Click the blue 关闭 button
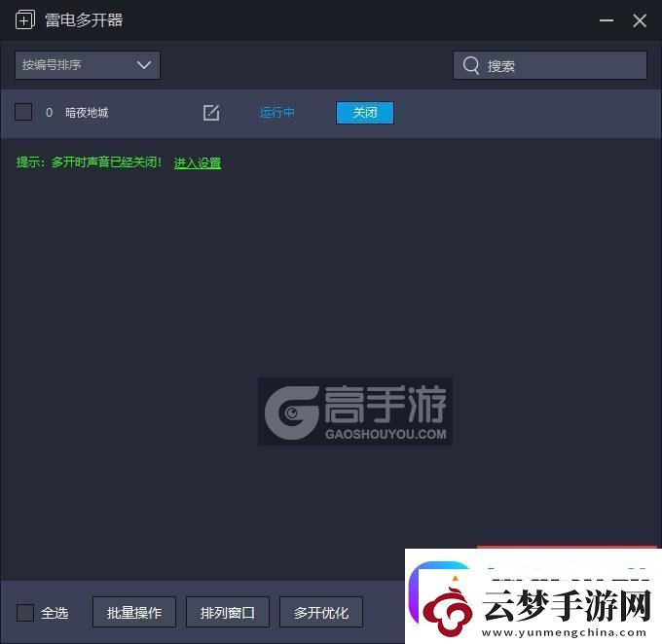662x644 pixels. [x=365, y=113]
